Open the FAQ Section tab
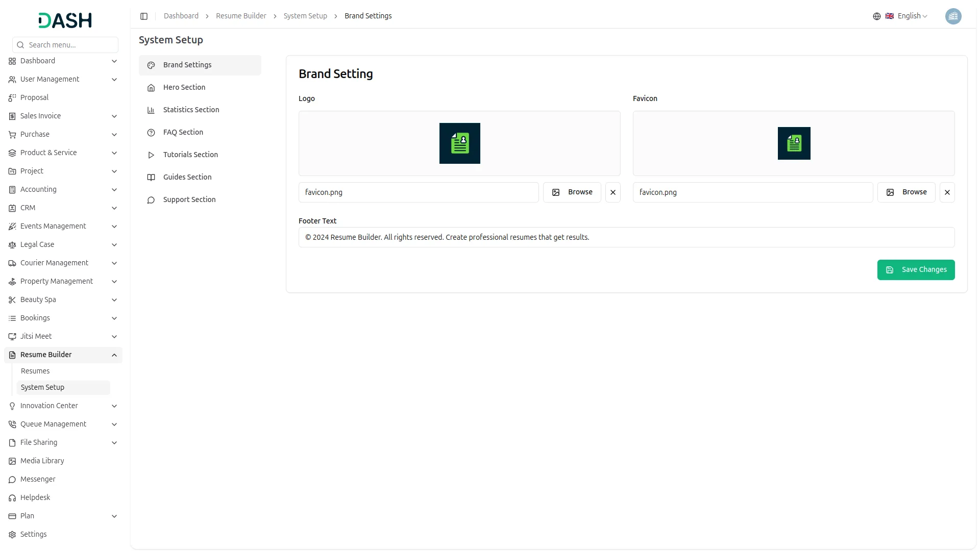Viewport: 980px width, 551px height. pyautogui.click(x=183, y=132)
